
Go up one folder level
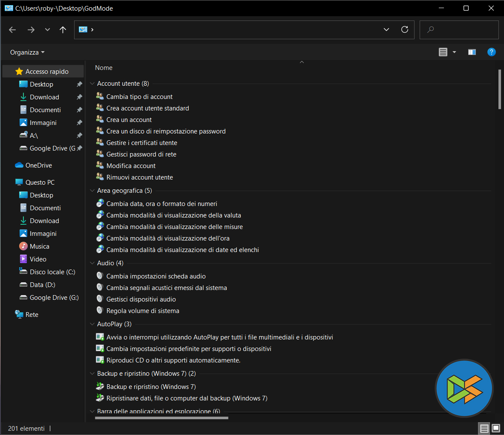click(63, 29)
